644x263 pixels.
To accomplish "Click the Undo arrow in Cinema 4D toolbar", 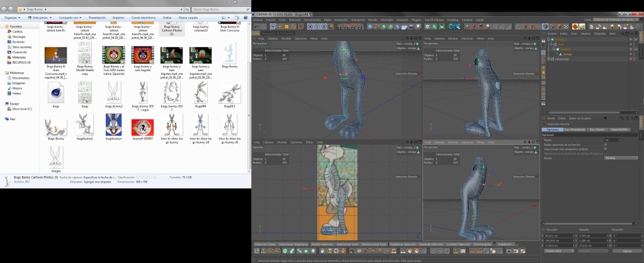I will tap(257, 26).
